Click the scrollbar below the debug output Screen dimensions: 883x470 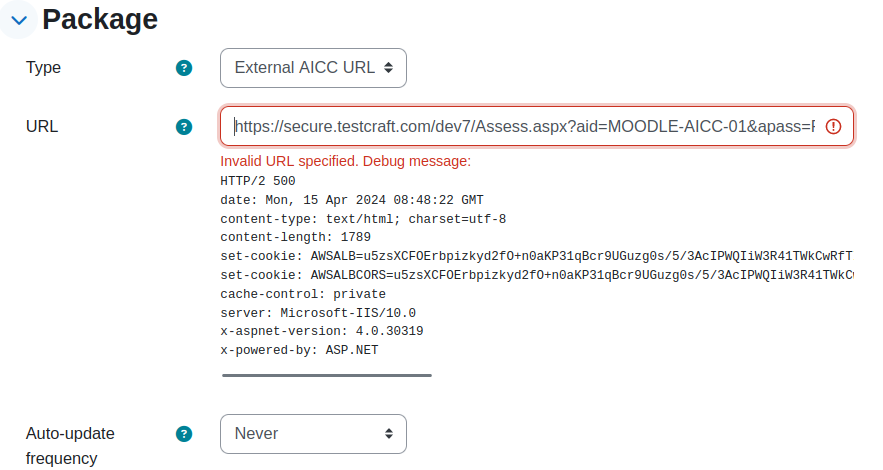click(x=327, y=375)
